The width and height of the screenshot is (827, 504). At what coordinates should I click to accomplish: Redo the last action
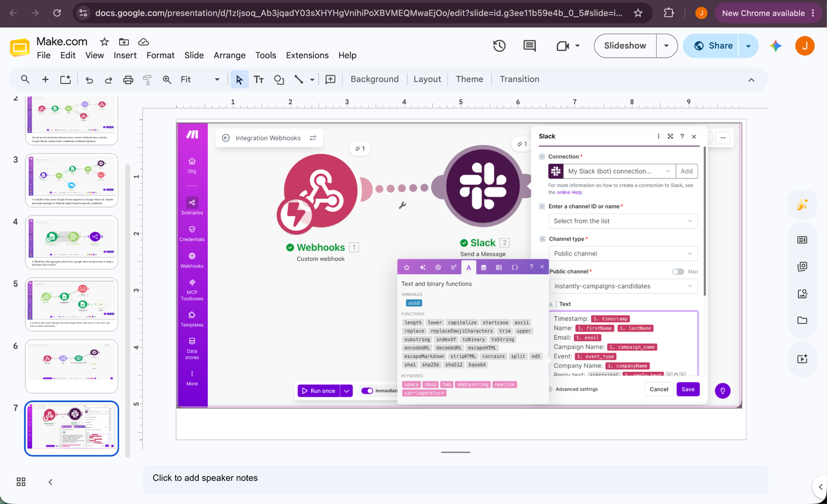click(x=109, y=80)
